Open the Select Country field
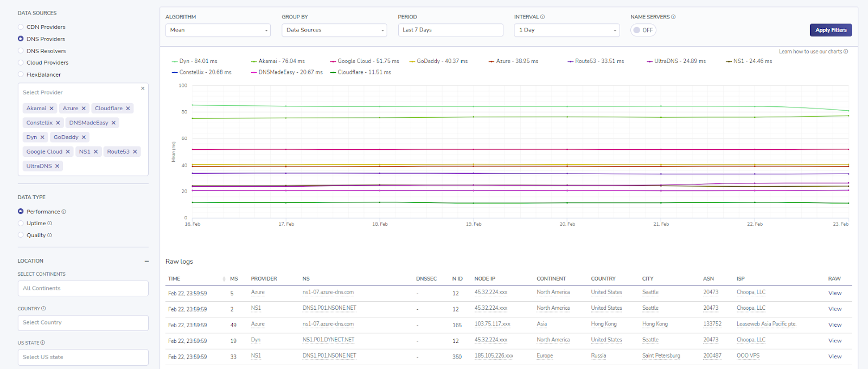This screenshot has height=369, width=868. point(83,323)
